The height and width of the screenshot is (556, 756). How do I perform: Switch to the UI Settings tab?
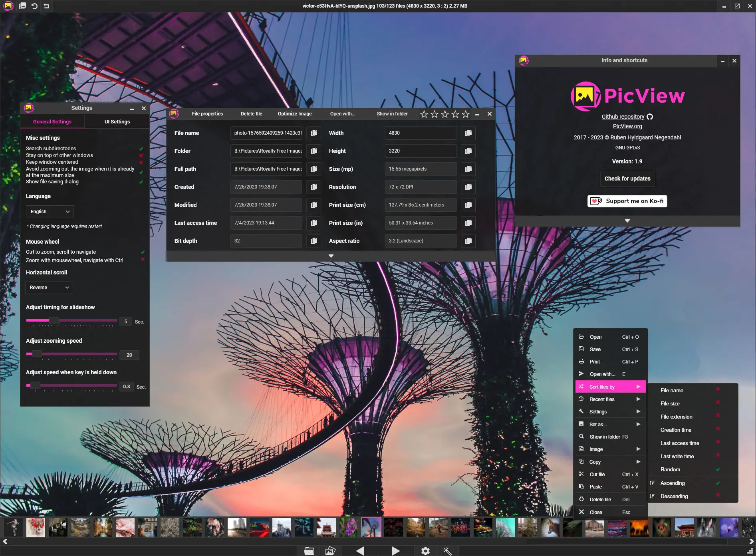[117, 121]
